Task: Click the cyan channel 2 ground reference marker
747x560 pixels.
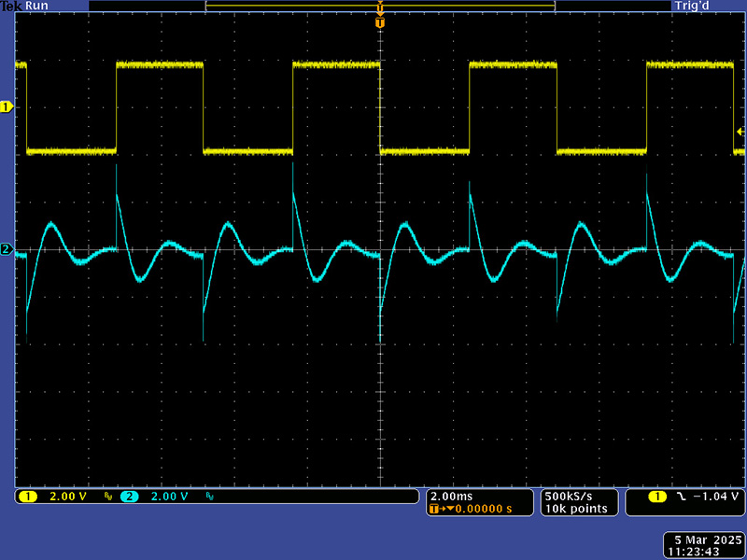Action: click(x=7, y=249)
